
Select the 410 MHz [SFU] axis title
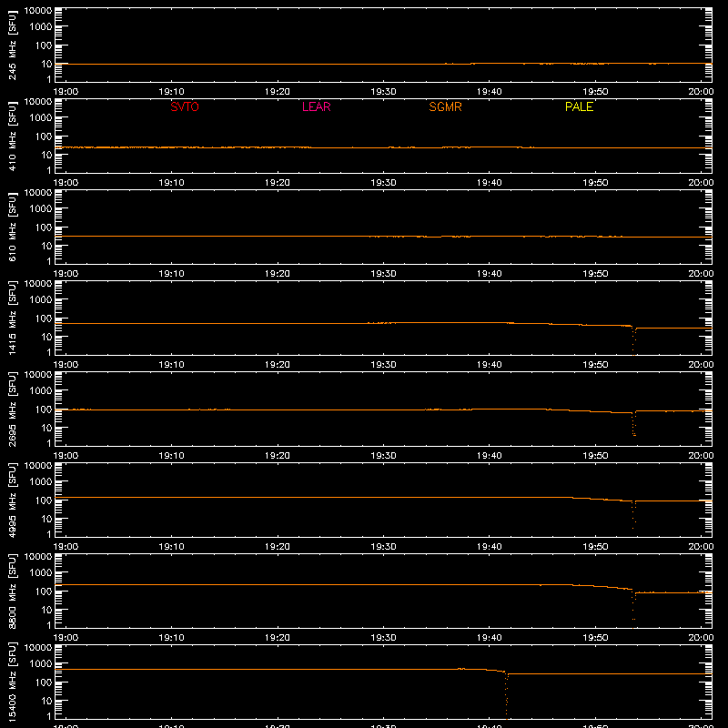pos(12,136)
